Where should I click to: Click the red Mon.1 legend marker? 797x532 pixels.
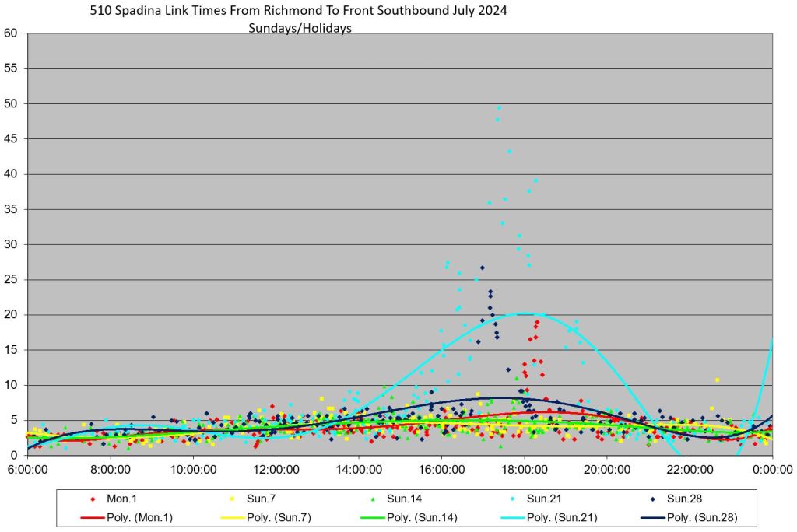pos(93,499)
